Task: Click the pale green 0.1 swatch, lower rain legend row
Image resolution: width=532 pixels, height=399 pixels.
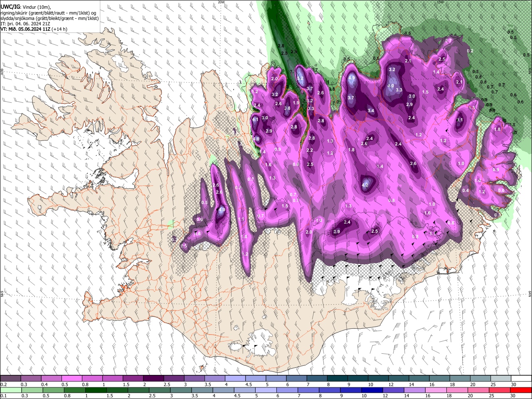Action: tap(11, 390)
